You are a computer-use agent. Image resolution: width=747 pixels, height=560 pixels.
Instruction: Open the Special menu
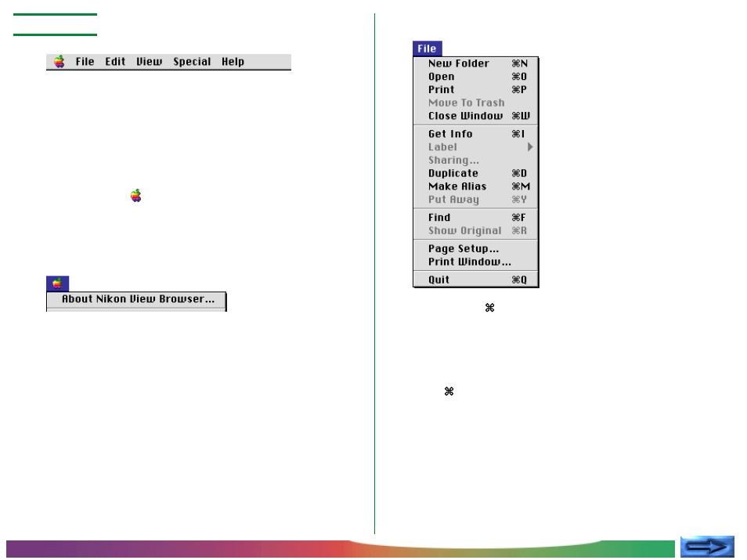coord(192,62)
